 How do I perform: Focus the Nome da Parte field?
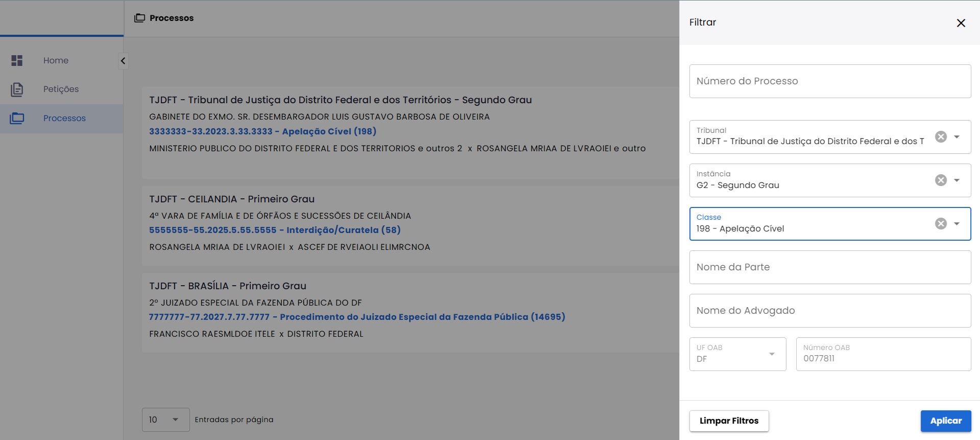tap(830, 267)
